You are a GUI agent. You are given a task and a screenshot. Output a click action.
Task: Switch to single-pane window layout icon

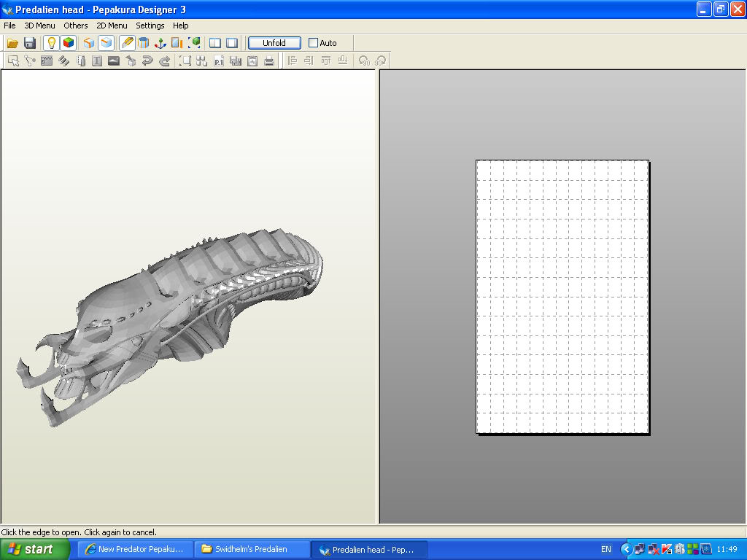tap(232, 43)
